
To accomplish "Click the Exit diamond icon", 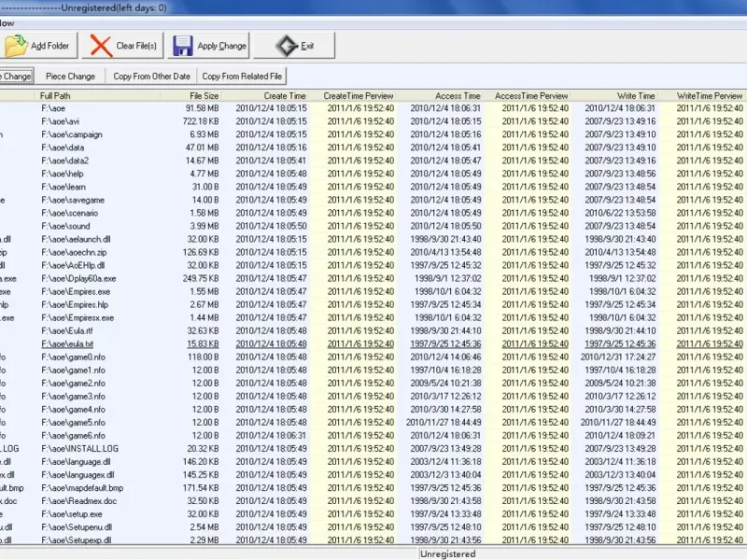I will (x=287, y=46).
